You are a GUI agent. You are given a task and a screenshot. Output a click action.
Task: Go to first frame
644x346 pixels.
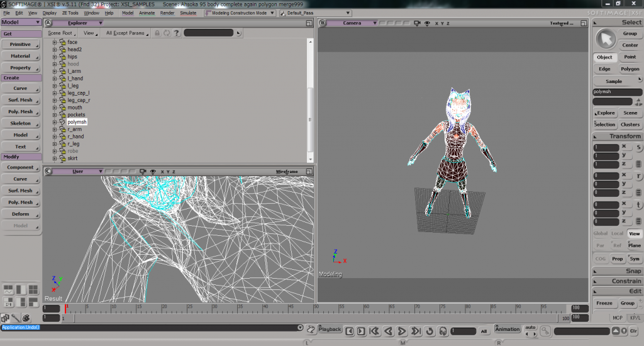point(374,331)
